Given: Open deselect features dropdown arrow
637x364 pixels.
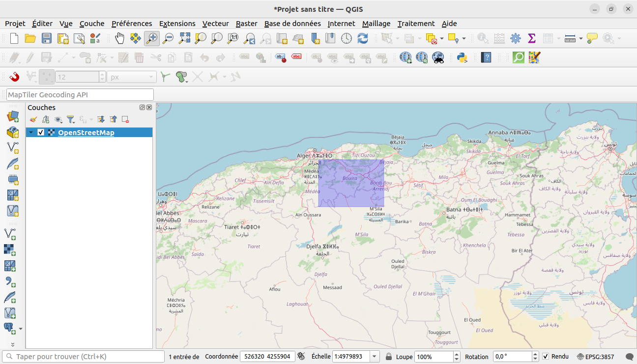Looking at the screenshot, I should pos(442,38).
